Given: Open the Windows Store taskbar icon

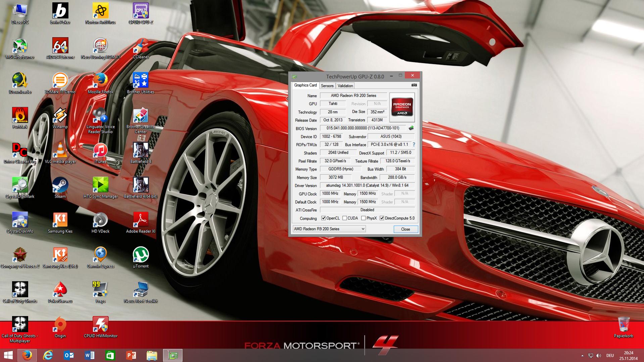Looking at the screenshot, I should [x=110, y=355].
